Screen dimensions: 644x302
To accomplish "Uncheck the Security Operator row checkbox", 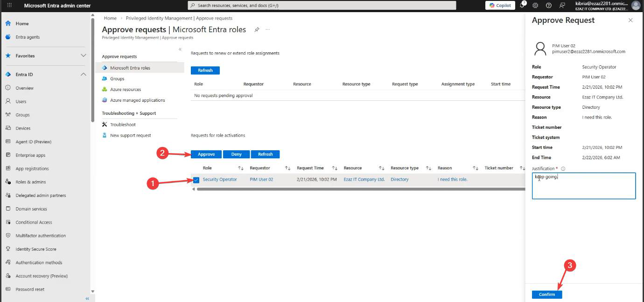I will pyautogui.click(x=196, y=180).
